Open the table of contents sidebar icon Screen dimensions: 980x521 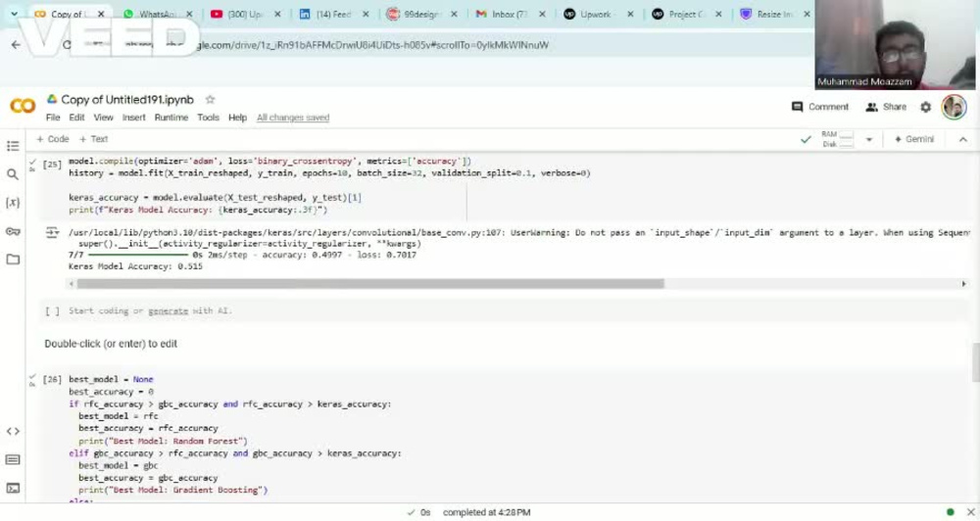coord(13,146)
